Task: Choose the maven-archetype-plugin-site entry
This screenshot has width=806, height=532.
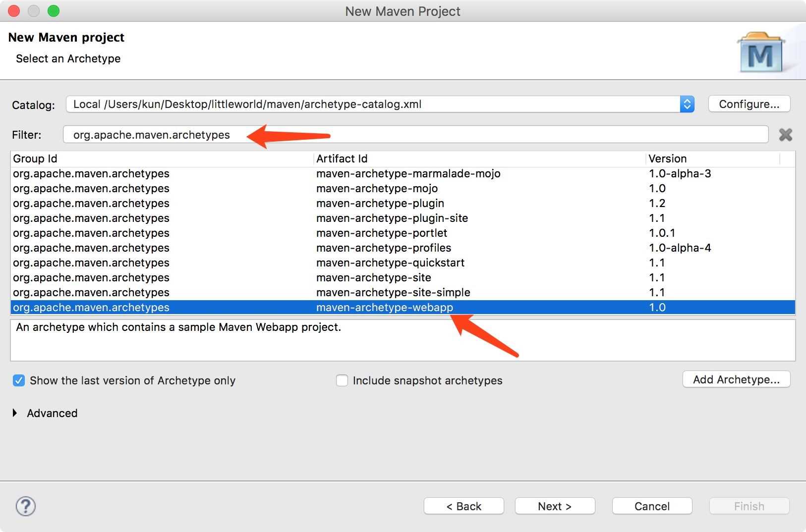Action: pyautogui.click(x=392, y=218)
